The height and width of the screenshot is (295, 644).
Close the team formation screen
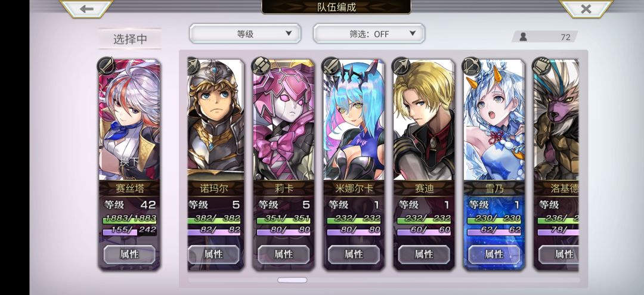(x=586, y=8)
